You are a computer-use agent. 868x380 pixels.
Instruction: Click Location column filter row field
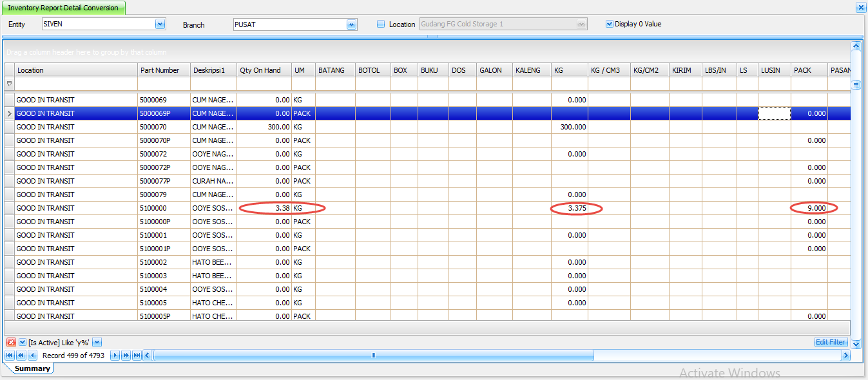[76, 84]
